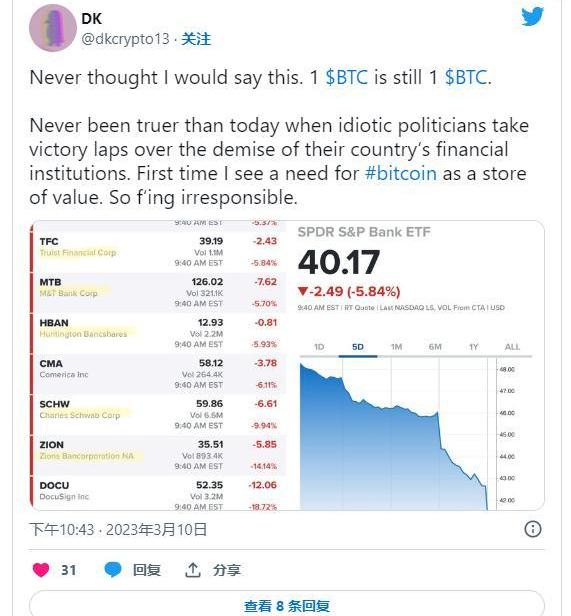Like the tweet with heart icon
The image size is (571, 616).
(41, 570)
